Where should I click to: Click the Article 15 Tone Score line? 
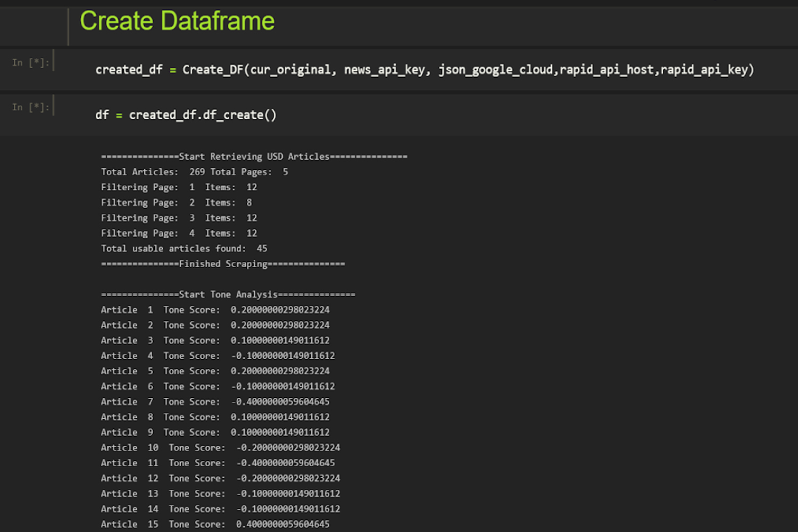coord(215,525)
